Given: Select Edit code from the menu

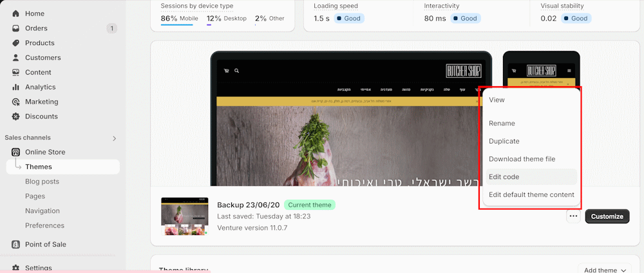Looking at the screenshot, I should pyautogui.click(x=504, y=177).
